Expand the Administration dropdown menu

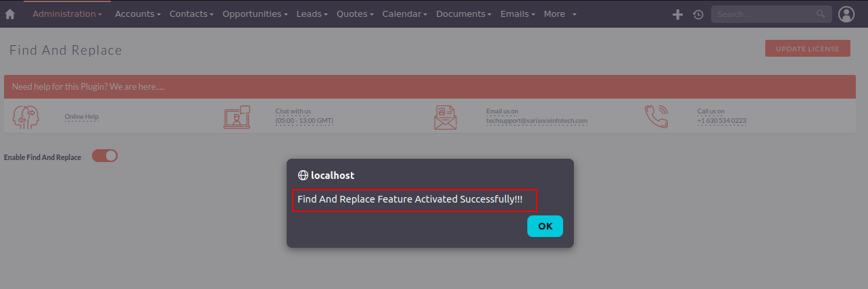point(67,14)
